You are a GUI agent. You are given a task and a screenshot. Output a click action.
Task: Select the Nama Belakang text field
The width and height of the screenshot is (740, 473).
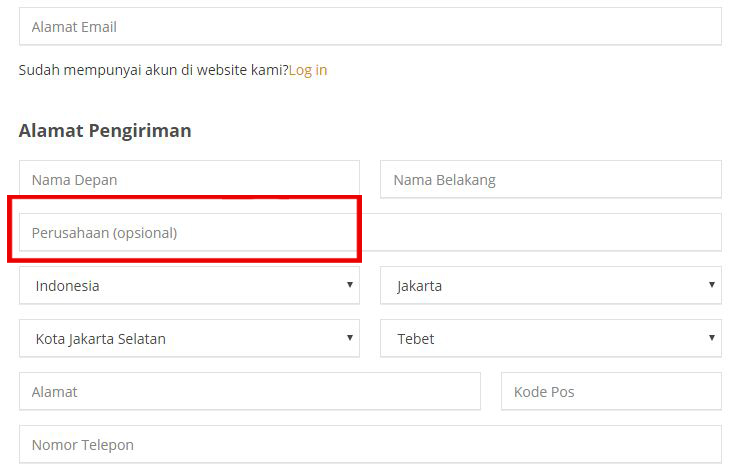pos(551,179)
